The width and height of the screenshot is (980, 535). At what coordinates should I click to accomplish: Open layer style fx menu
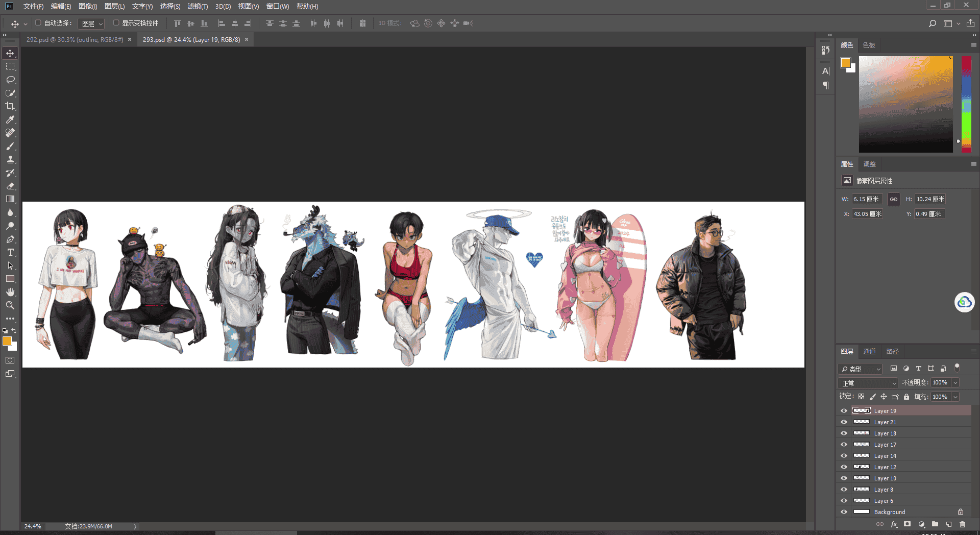coord(894,524)
